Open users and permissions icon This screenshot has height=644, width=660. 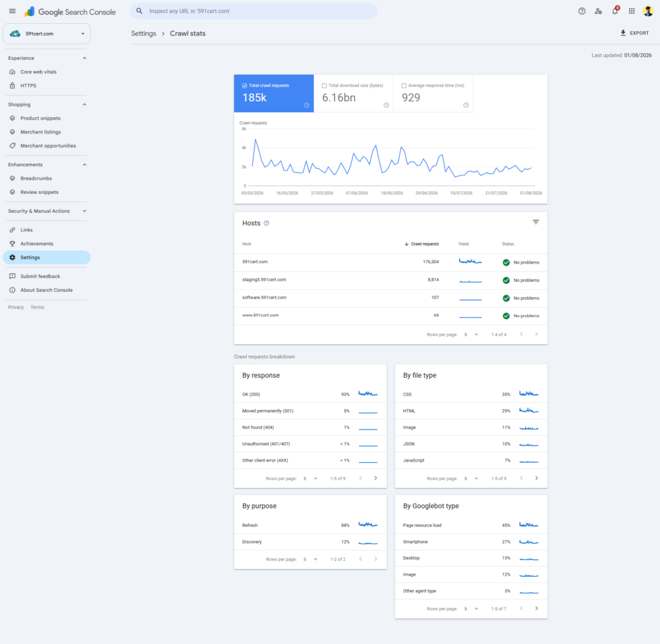598,12
